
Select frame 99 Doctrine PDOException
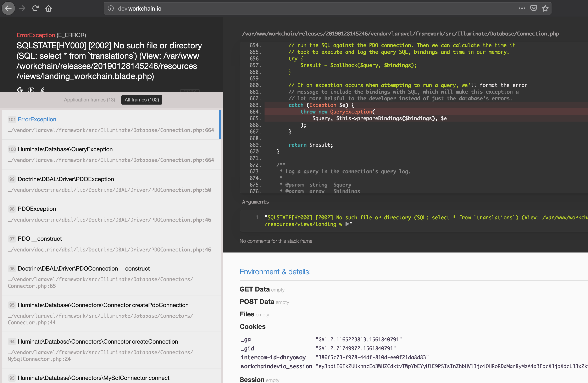[x=111, y=184]
